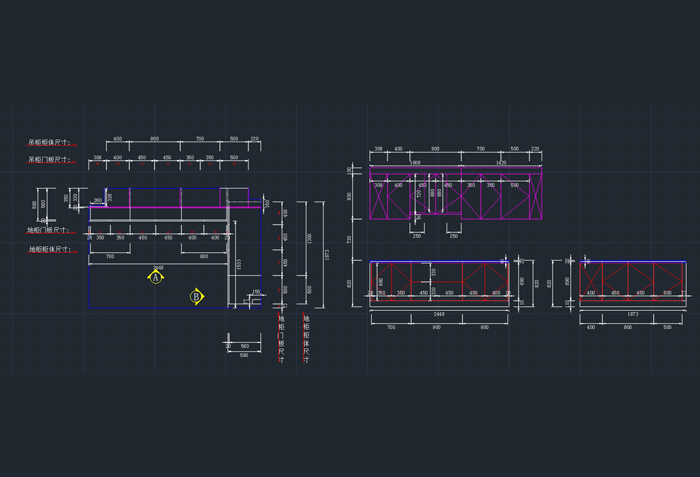Select the 580 dimension below the plan
700x477 pixels.
point(243,355)
